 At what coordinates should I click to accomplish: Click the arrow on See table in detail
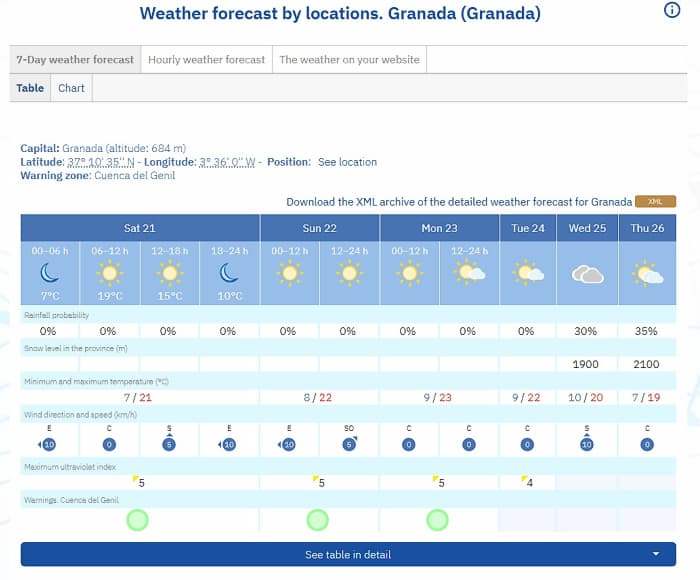coord(656,554)
